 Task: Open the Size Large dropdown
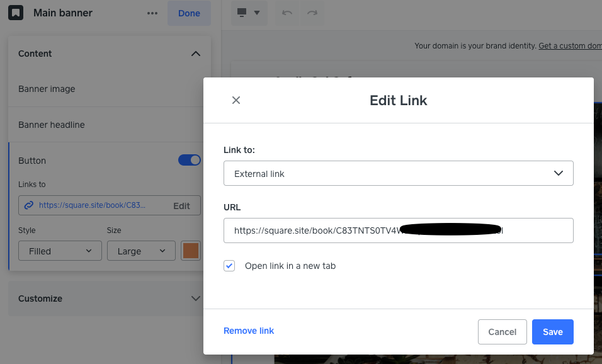pos(140,251)
